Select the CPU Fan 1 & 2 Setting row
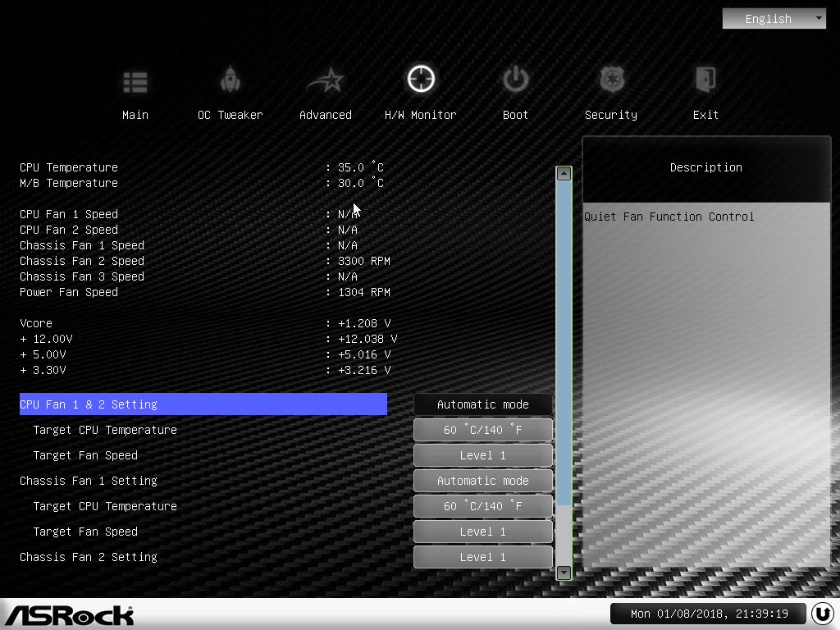Screen dimensions: 840x630 203,404
